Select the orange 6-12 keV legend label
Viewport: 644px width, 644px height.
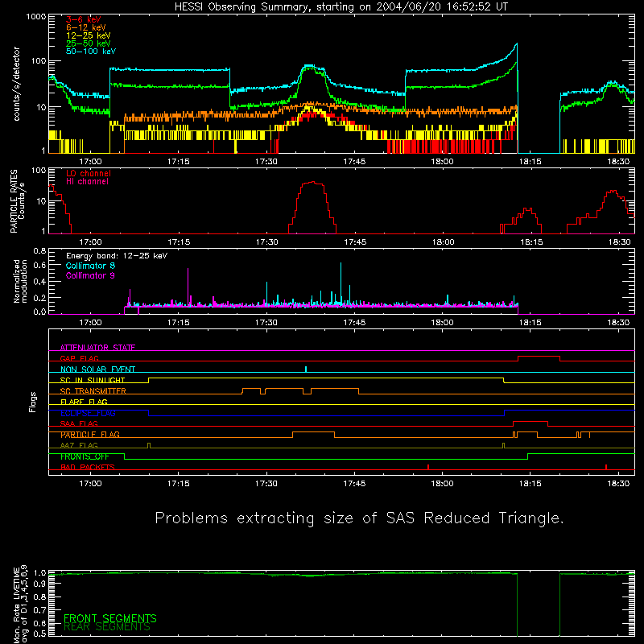85,27
